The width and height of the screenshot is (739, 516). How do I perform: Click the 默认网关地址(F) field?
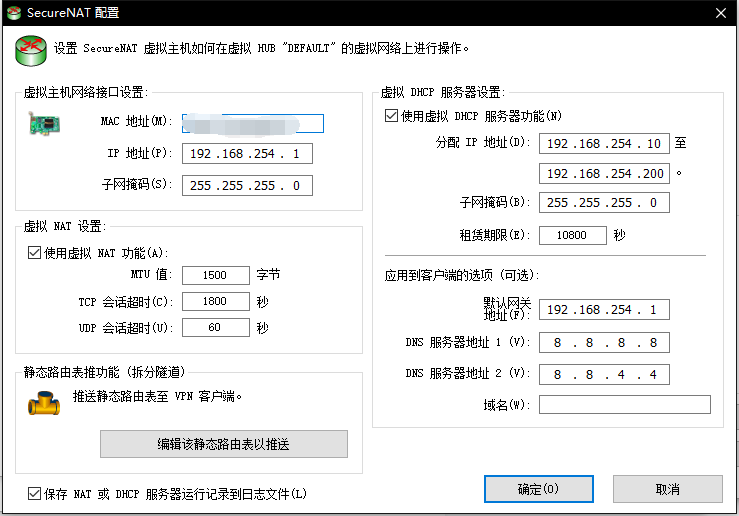point(604,310)
